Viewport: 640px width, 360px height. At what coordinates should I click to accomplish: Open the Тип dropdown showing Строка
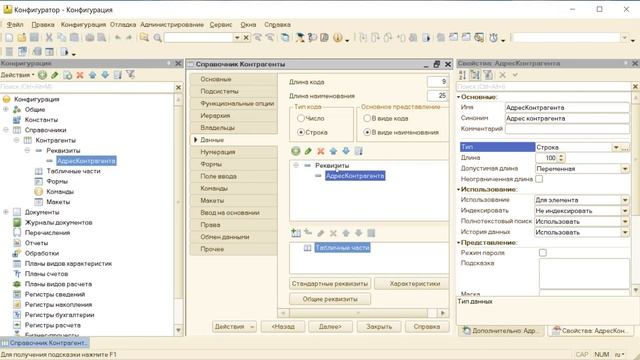point(616,147)
